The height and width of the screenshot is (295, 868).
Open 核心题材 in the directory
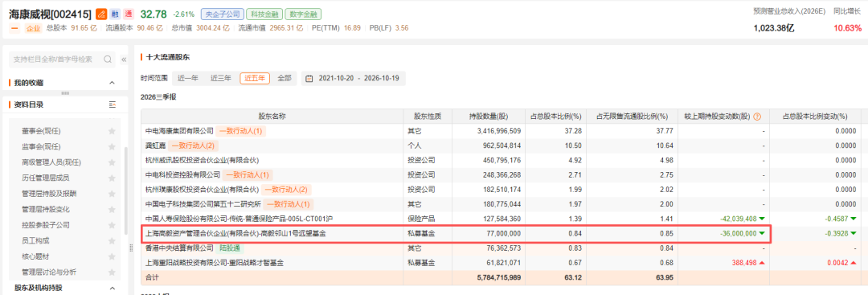[35, 256]
